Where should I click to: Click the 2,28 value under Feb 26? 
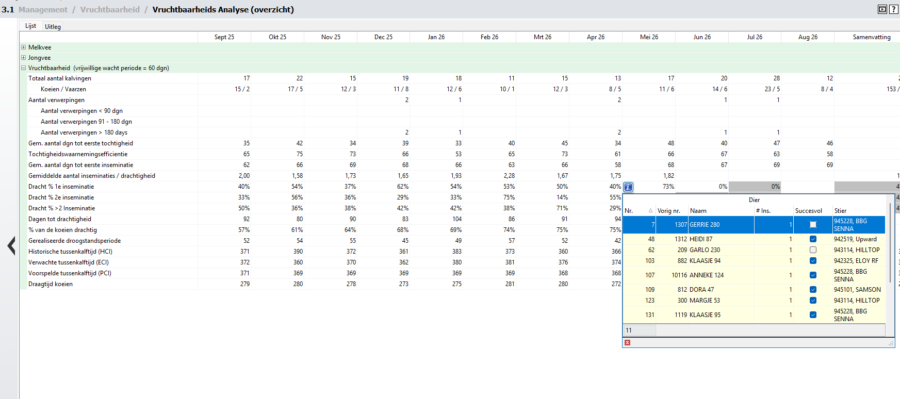pos(508,176)
